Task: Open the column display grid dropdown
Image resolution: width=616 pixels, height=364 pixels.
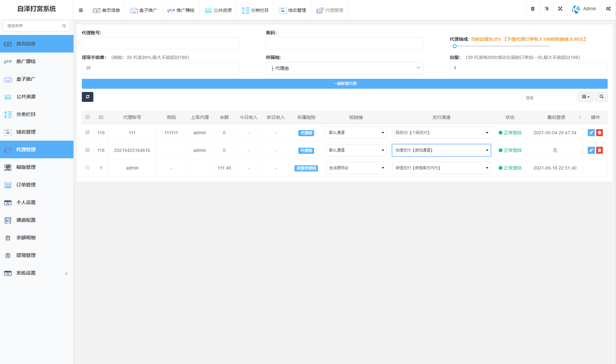Action: click(x=586, y=97)
